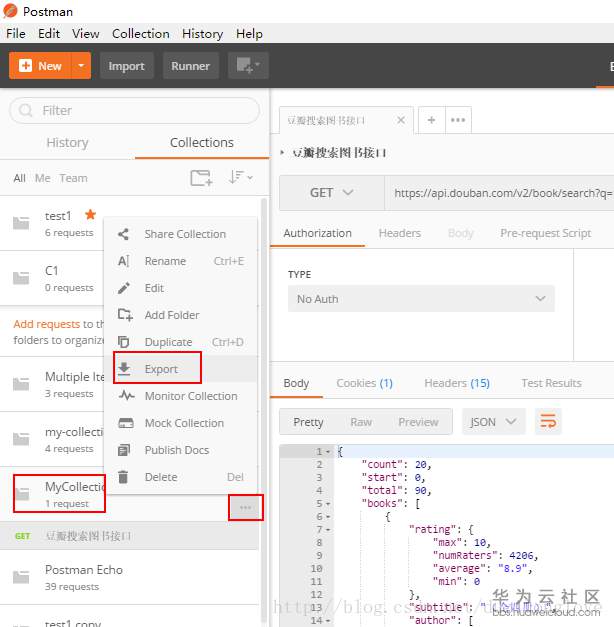
Task: Click the three-dots button for MyCollection
Action: coord(246,508)
